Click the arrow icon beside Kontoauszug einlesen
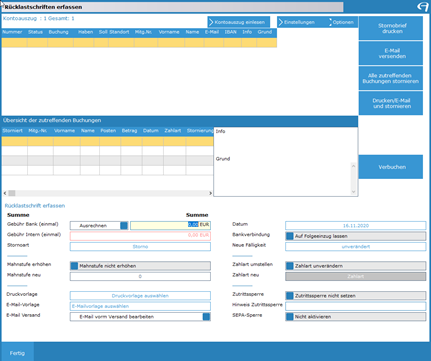The height and width of the screenshot is (361, 431). coord(211,22)
